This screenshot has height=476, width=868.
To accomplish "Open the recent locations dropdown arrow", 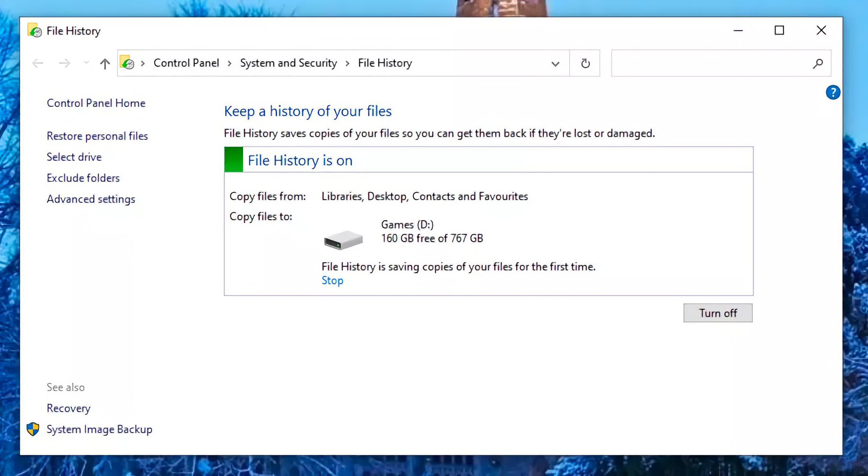I will click(86, 63).
